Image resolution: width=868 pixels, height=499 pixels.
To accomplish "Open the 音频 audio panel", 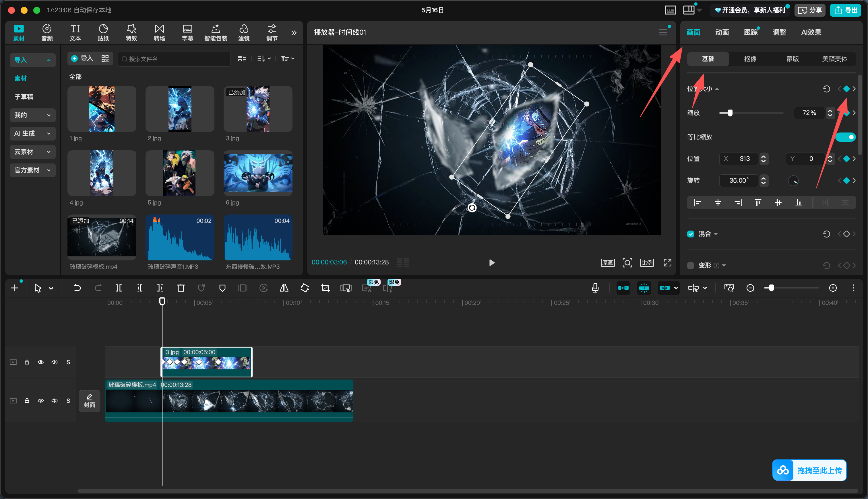I will [47, 33].
